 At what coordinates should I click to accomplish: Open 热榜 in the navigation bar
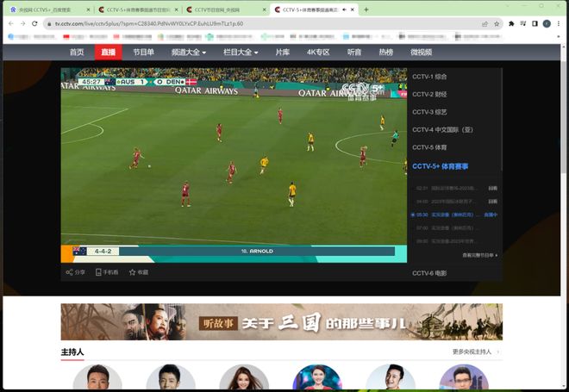tap(385, 53)
